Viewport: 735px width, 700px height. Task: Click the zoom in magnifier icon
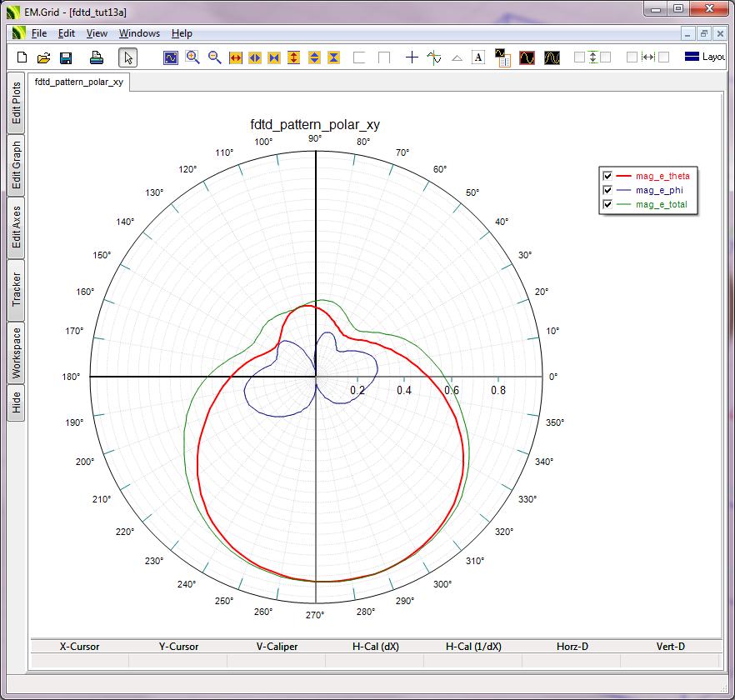point(192,57)
